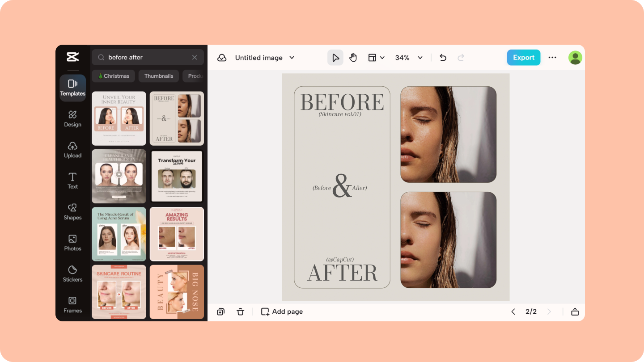Open the Text panel
Screen dimensions: 644x362
click(x=72, y=181)
